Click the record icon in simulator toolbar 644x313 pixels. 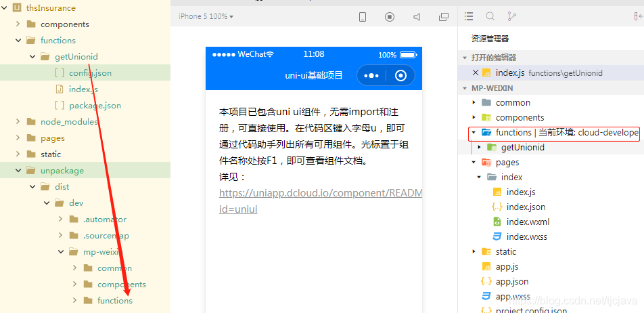tap(390, 17)
